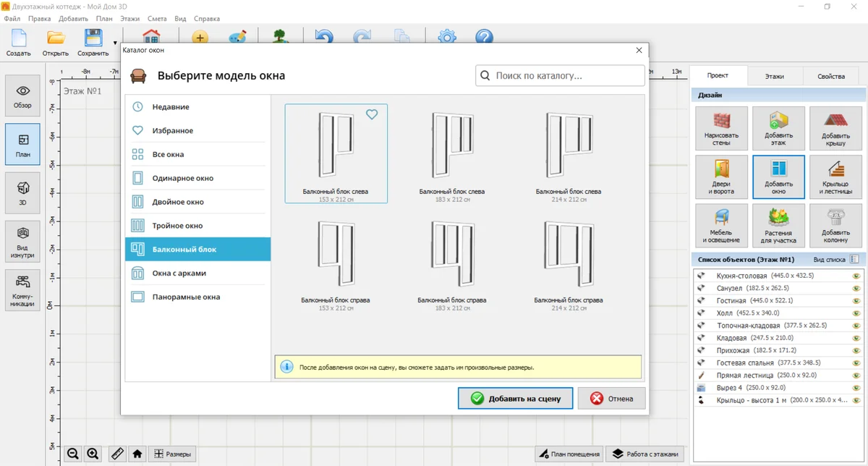Click the Отмена button
This screenshot has height=466, width=868.
click(611, 398)
